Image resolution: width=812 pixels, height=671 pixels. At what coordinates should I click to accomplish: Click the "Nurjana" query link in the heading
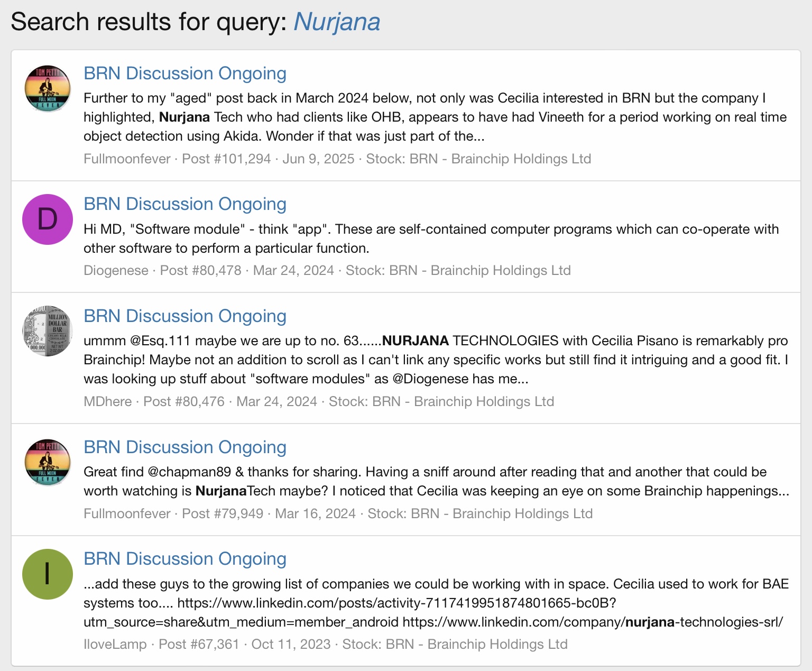tap(337, 22)
